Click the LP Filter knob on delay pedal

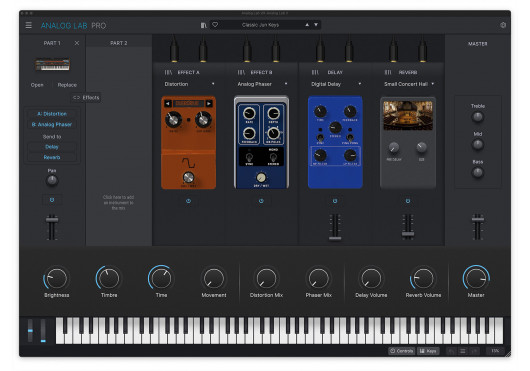tap(350, 155)
